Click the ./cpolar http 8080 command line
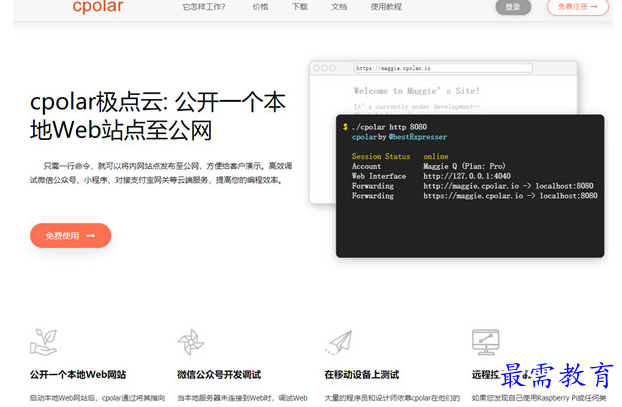 389,127
